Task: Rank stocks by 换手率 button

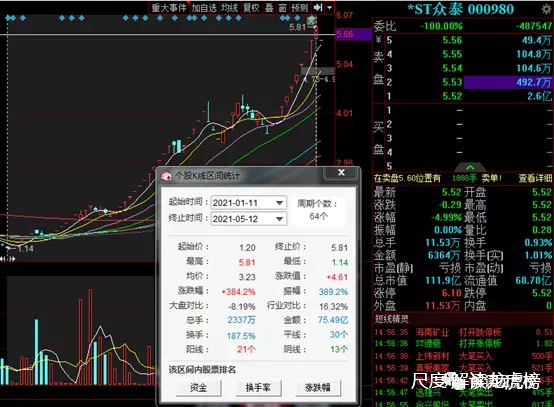Action: [258, 388]
